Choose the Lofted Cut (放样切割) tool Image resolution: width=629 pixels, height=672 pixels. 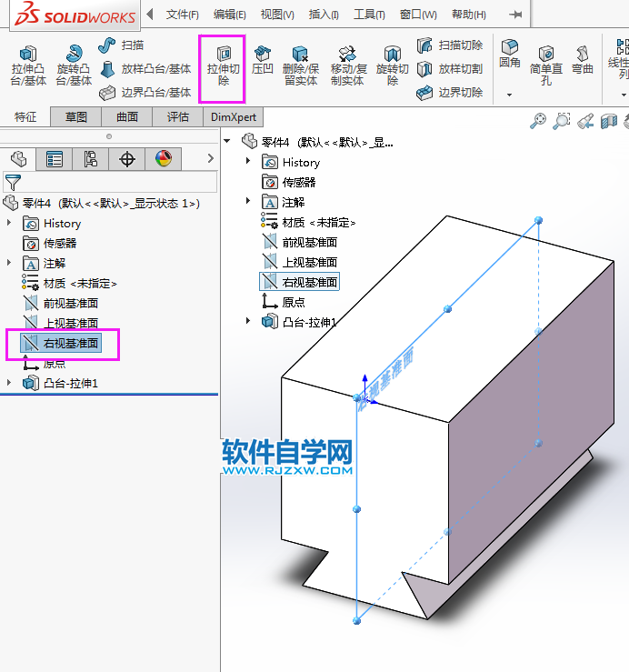click(x=450, y=68)
